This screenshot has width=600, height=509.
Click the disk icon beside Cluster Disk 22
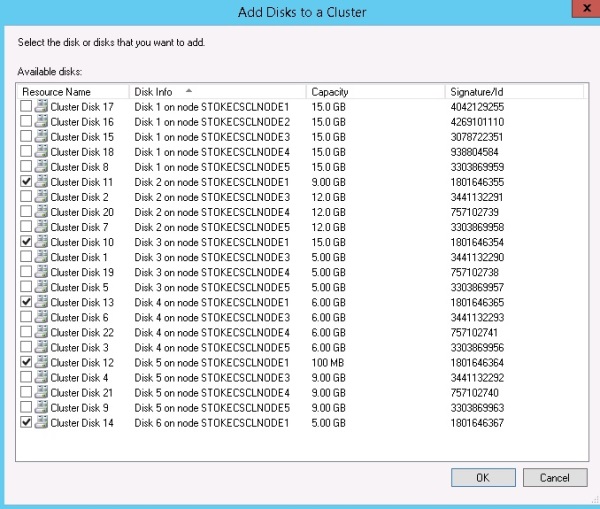point(41,332)
